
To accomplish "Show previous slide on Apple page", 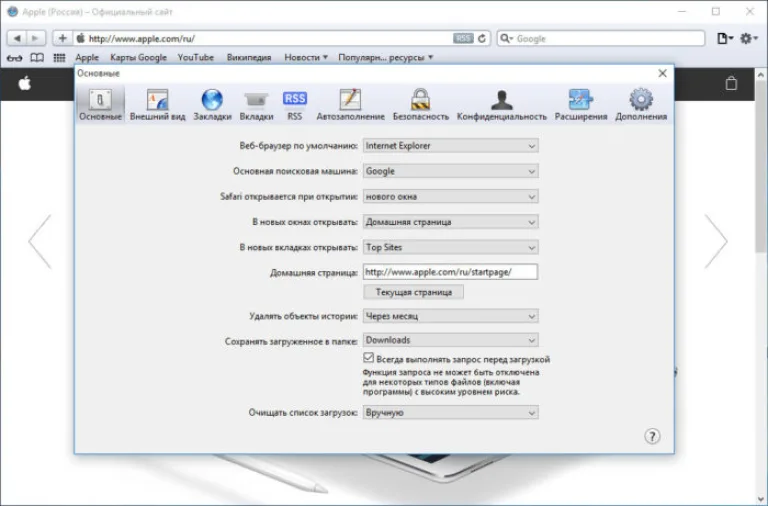I will (x=40, y=241).
